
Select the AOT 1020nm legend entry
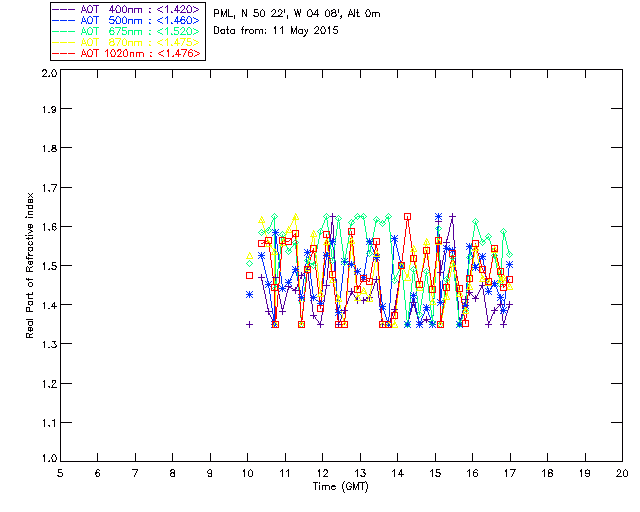[x=126, y=53]
